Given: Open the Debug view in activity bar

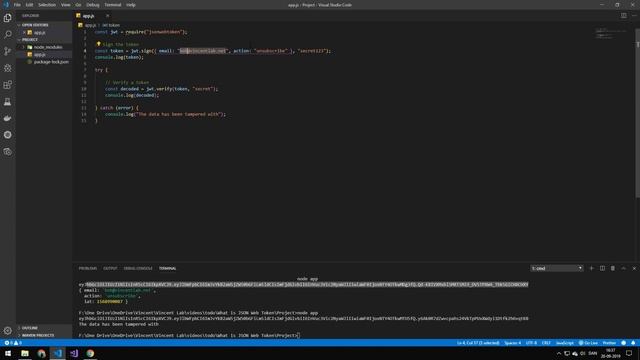Looking at the screenshot, I should coord(7,68).
